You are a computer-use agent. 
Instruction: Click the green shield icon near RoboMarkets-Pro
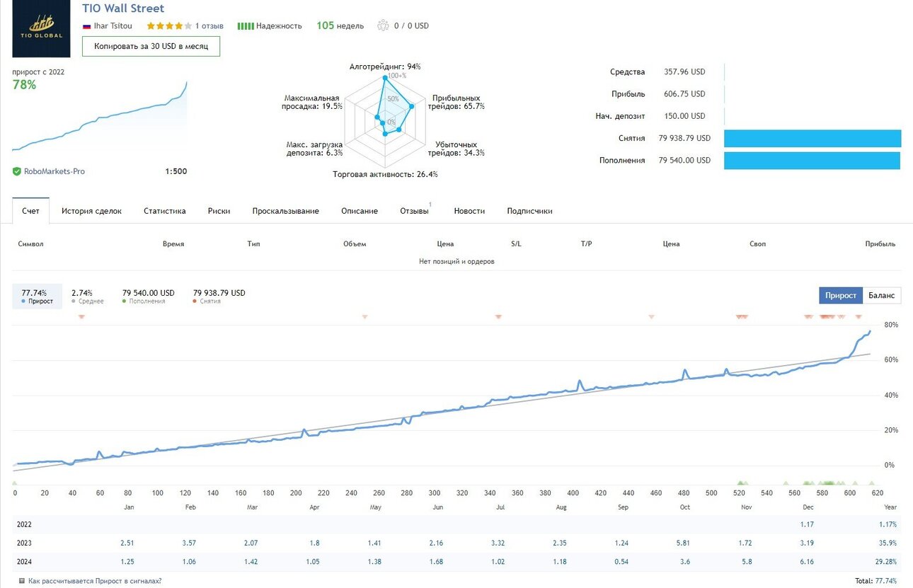16,171
